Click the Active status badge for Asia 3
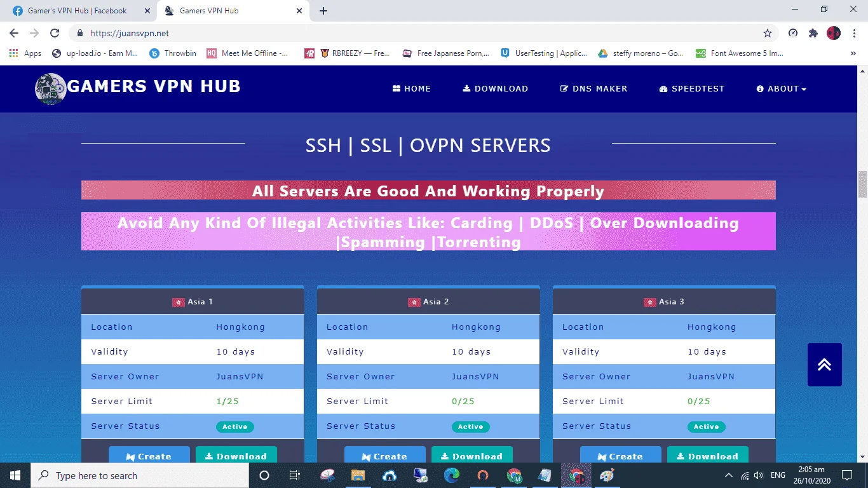This screenshot has width=868, height=488. point(707,427)
